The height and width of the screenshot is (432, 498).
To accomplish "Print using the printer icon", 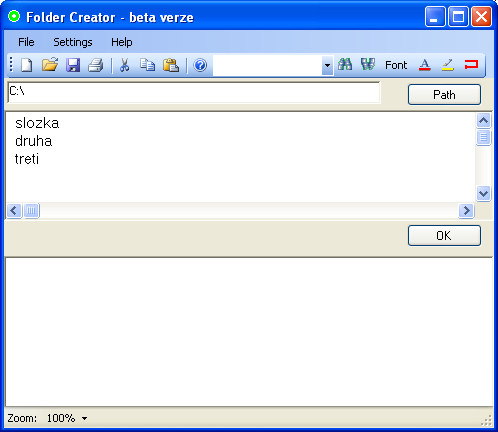I will [96, 65].
